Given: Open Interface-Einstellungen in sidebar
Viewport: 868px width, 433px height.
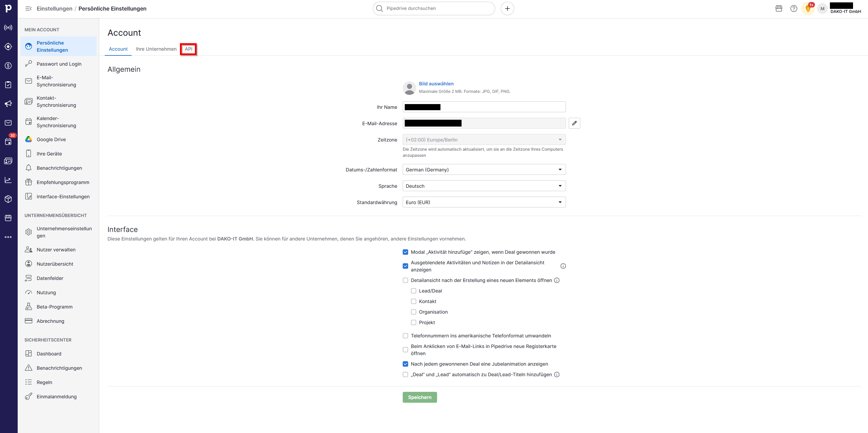Looking at the screenshot, I should coord(58,197).
